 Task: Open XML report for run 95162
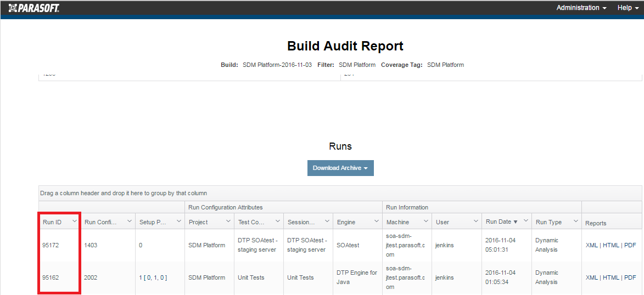click(591, 277)
